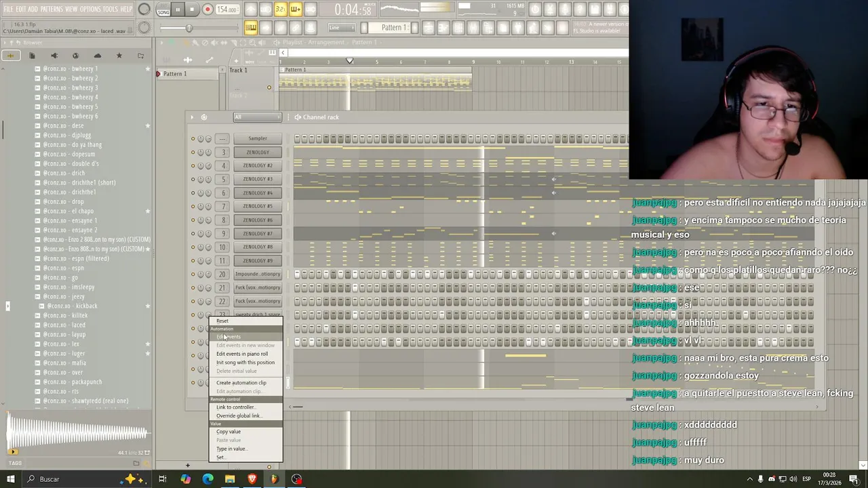Click the main pitch knob
This screenshot has height=488, width=868.
(144, 28)
